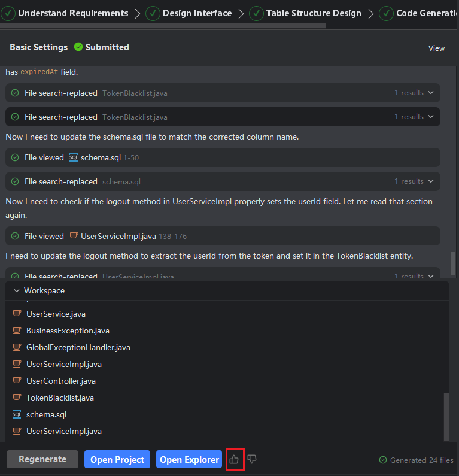The width and height of the screenshot is (459, 476).
Task: Click the SQL icon beside schema.sql in Workspace
Action: tap(17, 414)
